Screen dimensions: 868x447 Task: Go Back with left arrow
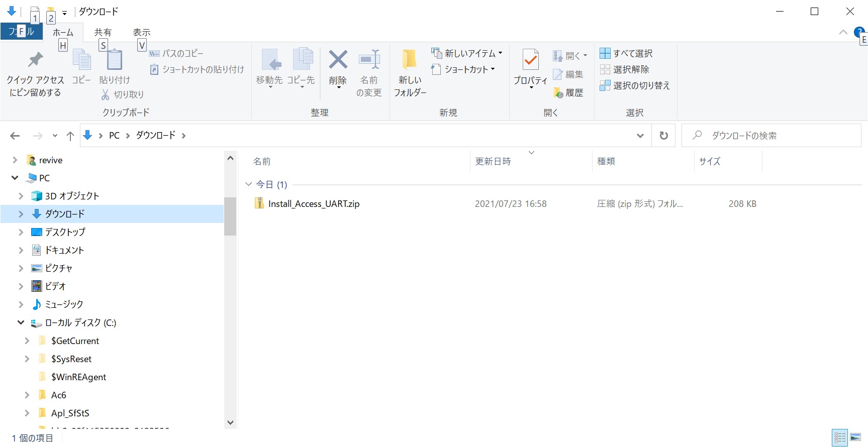coord(15,136)
